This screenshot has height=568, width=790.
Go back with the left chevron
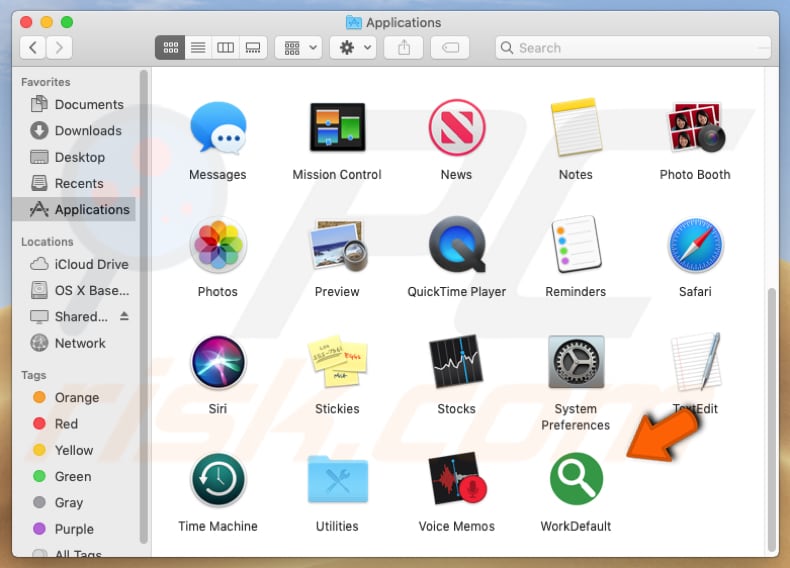click(x=33, y=48)
